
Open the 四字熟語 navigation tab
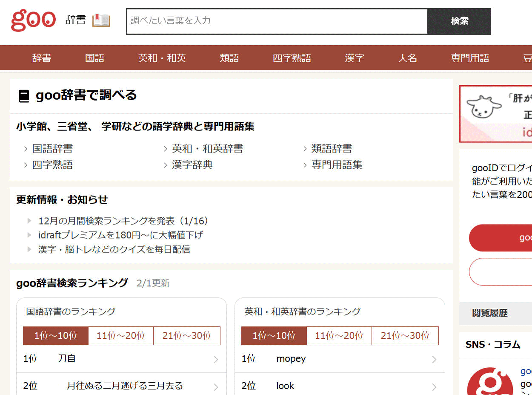(292, 58)
